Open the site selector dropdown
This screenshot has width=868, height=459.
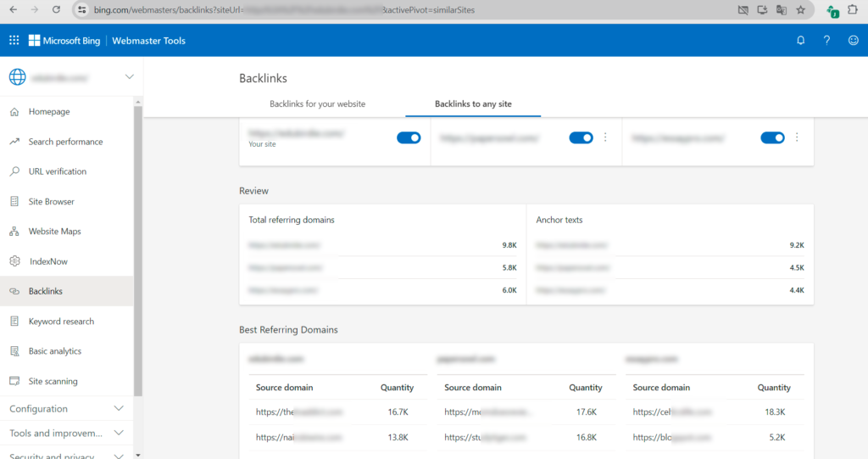click(x=129, y=77)
